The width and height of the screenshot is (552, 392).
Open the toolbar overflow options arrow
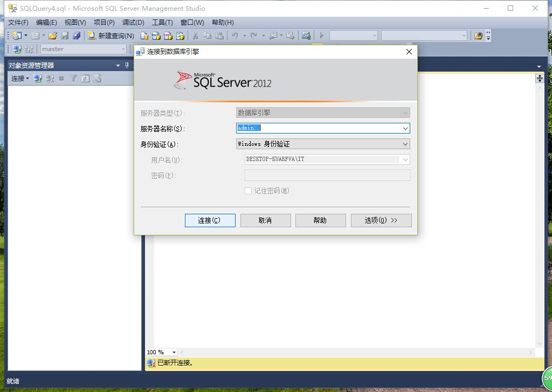pyautogui.click(x=488, y=36)
